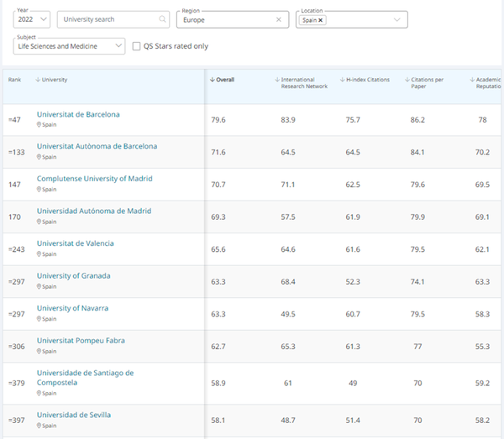
Task: Sort by Overall score arrow
Action: point(213,80)
